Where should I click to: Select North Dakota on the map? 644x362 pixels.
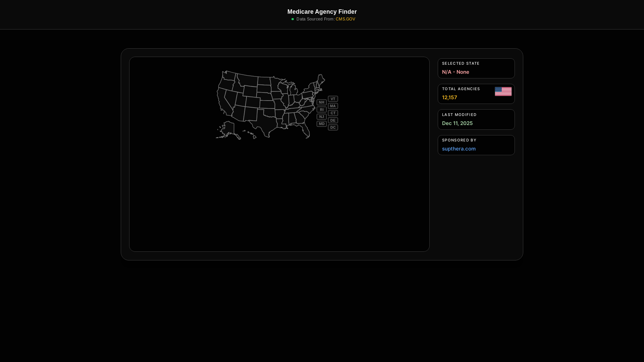pyautogui.click(x=264, y=81)
